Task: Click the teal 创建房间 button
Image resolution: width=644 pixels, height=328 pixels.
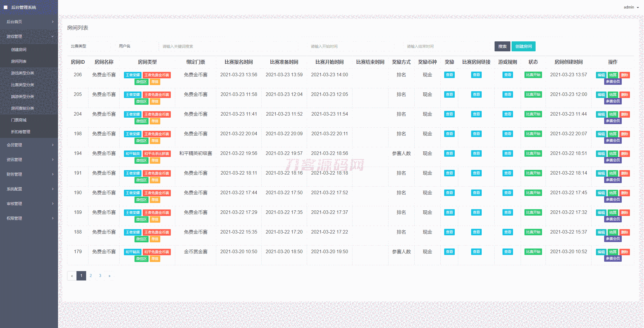Action: click(523, 46)
